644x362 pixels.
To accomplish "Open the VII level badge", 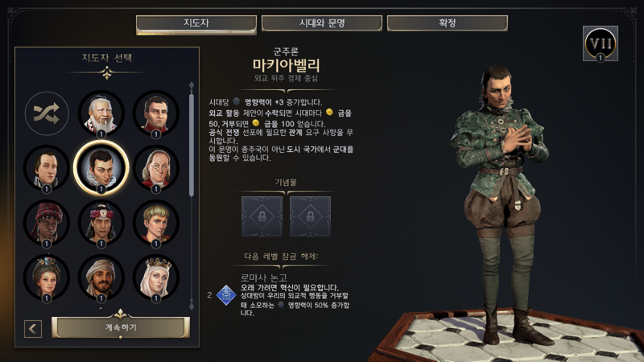I will point(600,43).
